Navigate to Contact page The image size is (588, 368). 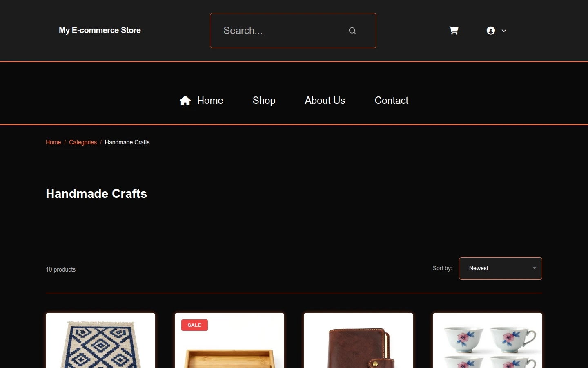[392, 101]
